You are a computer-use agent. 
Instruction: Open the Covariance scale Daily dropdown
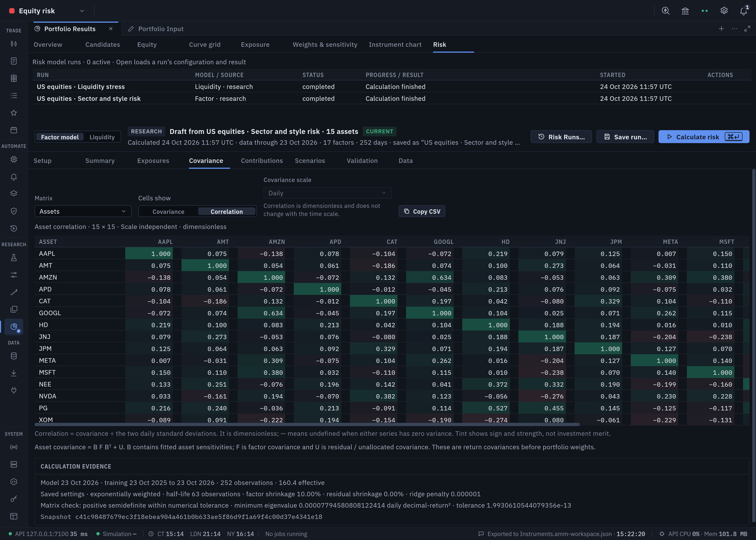coord(327,193)
